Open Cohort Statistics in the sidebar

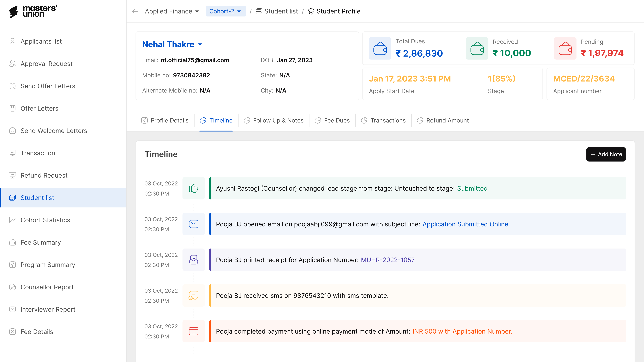(45, 220)
